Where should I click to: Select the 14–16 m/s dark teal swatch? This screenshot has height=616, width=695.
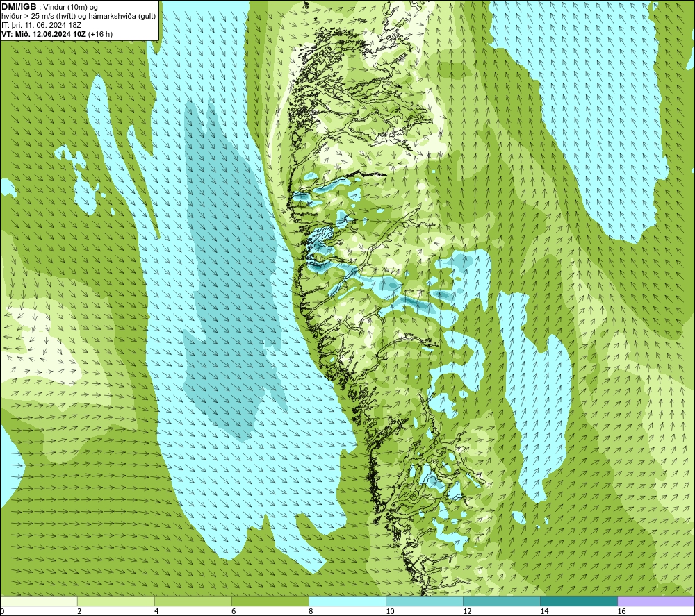579,601
